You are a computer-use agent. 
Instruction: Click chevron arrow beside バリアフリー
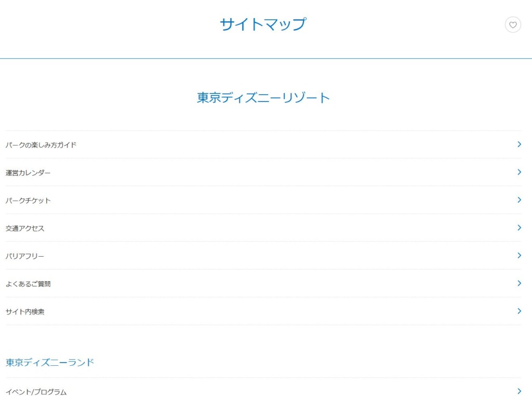(x=519, y=256)
